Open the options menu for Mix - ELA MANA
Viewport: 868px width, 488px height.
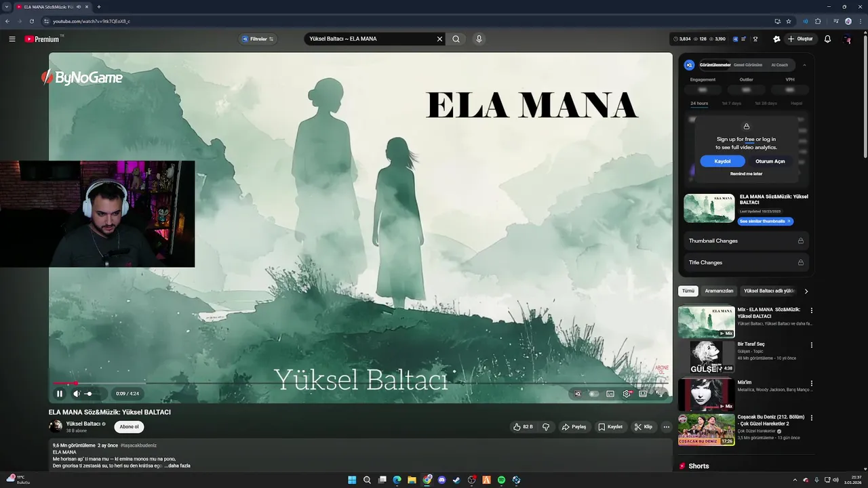tap(812, 311)
